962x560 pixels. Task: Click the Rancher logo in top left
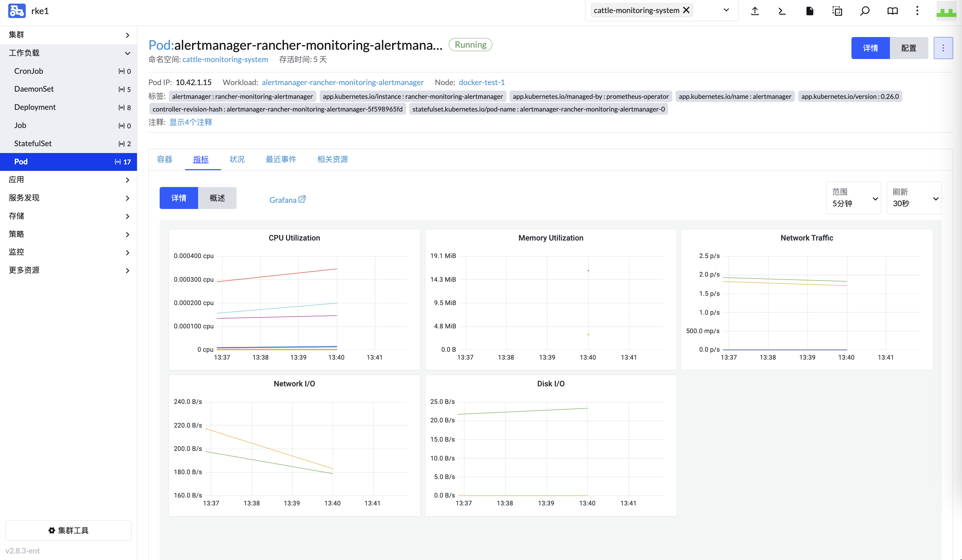click(x=16, y=11)
